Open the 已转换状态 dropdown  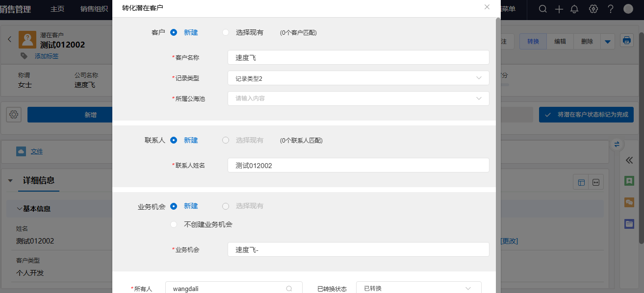click(418, 288)
